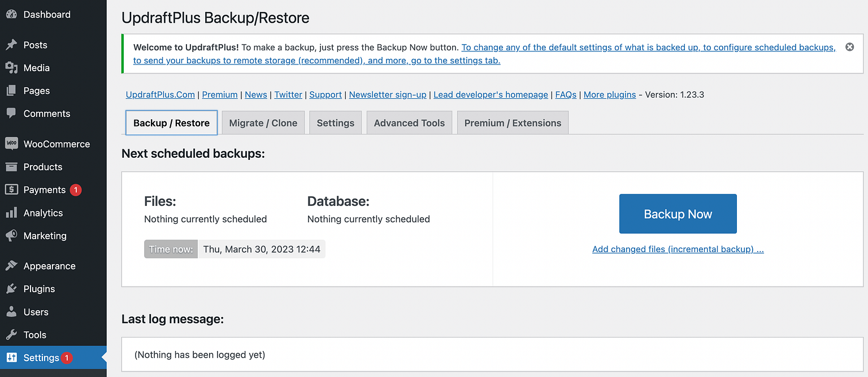Image resolution: width=868 pixels, height=377 pixels.
Task: Open the Dashboard from the sidebar
Action: (x=46, y=14)
